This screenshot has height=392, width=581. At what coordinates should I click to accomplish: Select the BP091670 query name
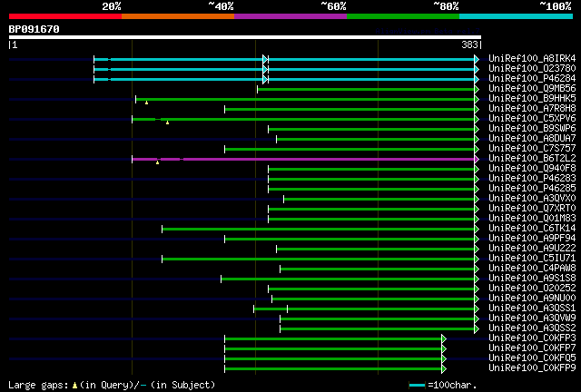[34, 29]
